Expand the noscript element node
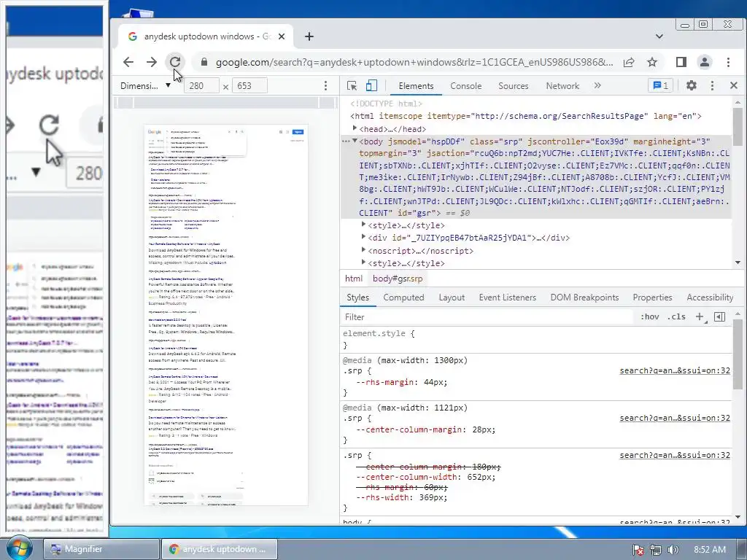This screenshot has height=560, width=747. click(363, 249)
